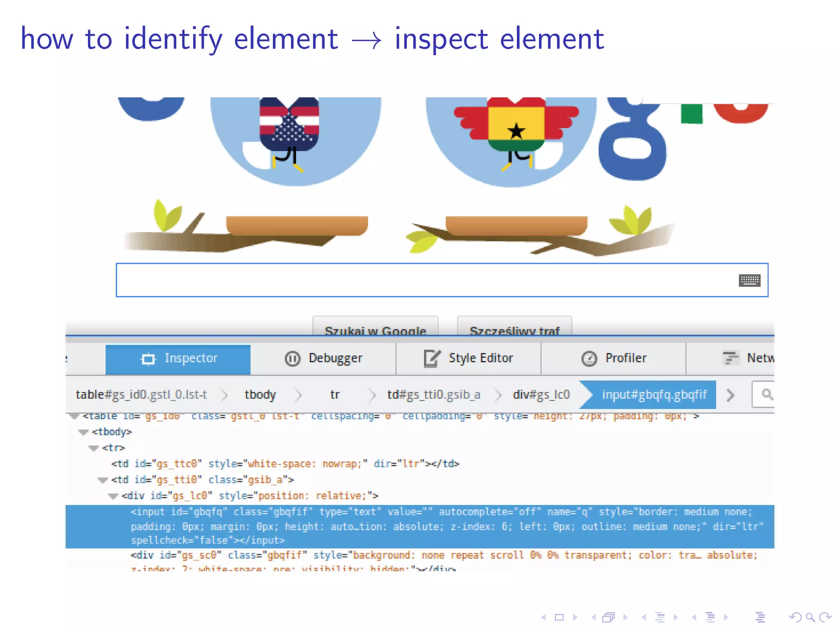840x630 pixels.
Task: Click the search magnifier in the devtools breadcrumb bar
Action: click(767, 395)
